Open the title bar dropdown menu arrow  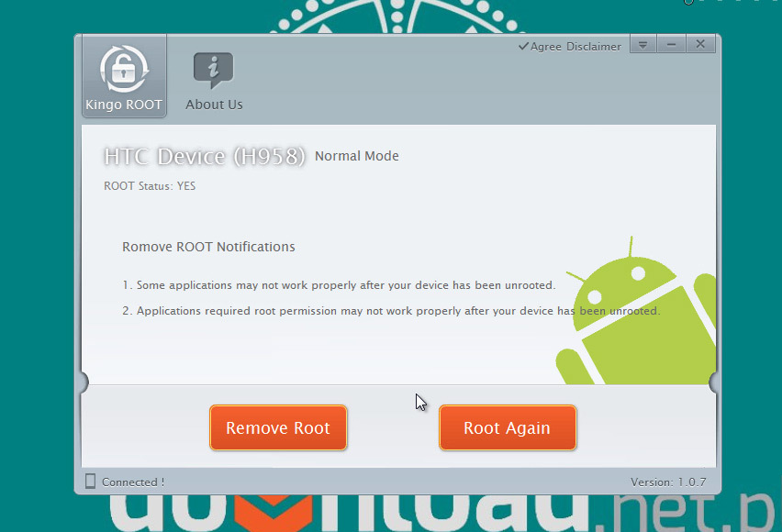pyautogui.click(x=643, y=44)
